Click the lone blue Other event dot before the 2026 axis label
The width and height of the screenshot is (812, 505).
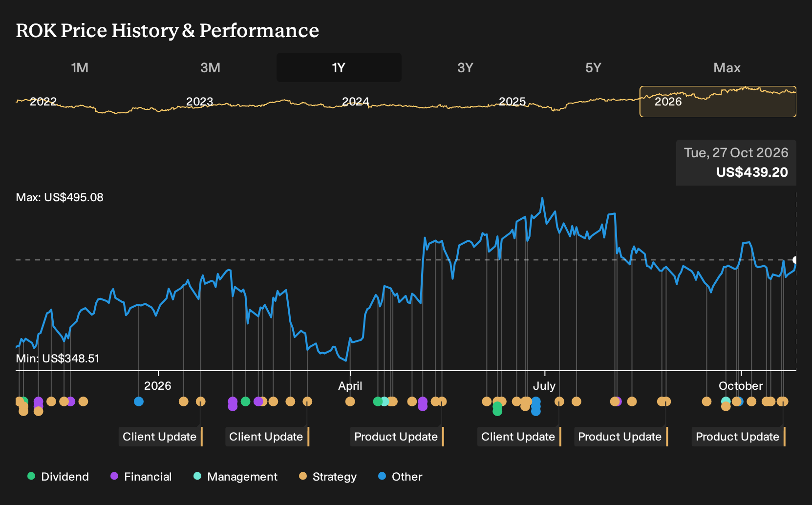pos(139,401)
